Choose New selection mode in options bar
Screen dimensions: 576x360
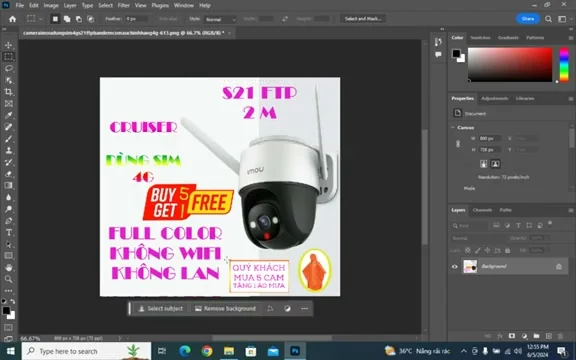55,19
